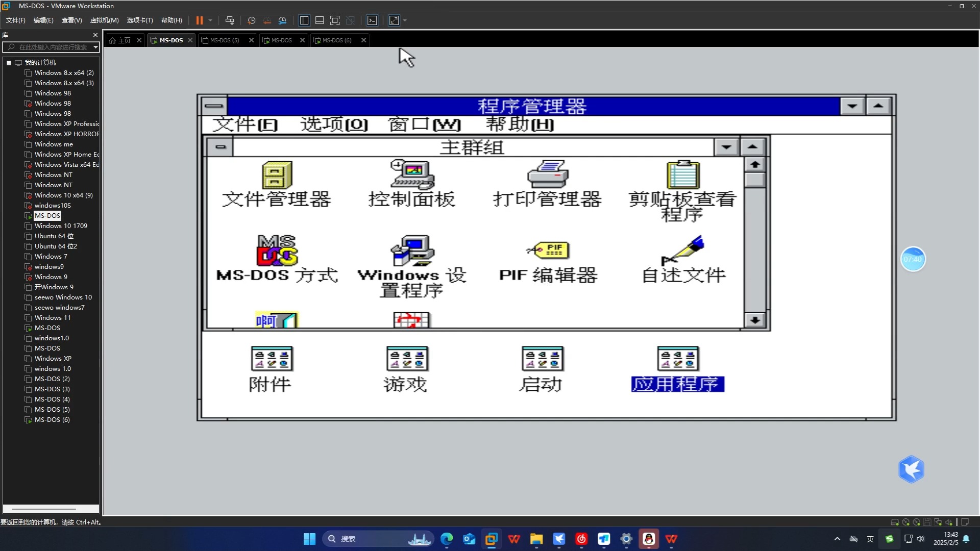Take a snapshot using the clock-plus icon
This screenshot has width=980, height=551.
(251, 20)
